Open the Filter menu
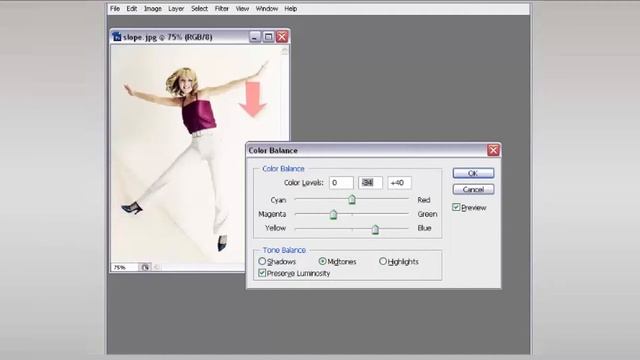Viewport: 640px width, 360px height. click(222, 9)
